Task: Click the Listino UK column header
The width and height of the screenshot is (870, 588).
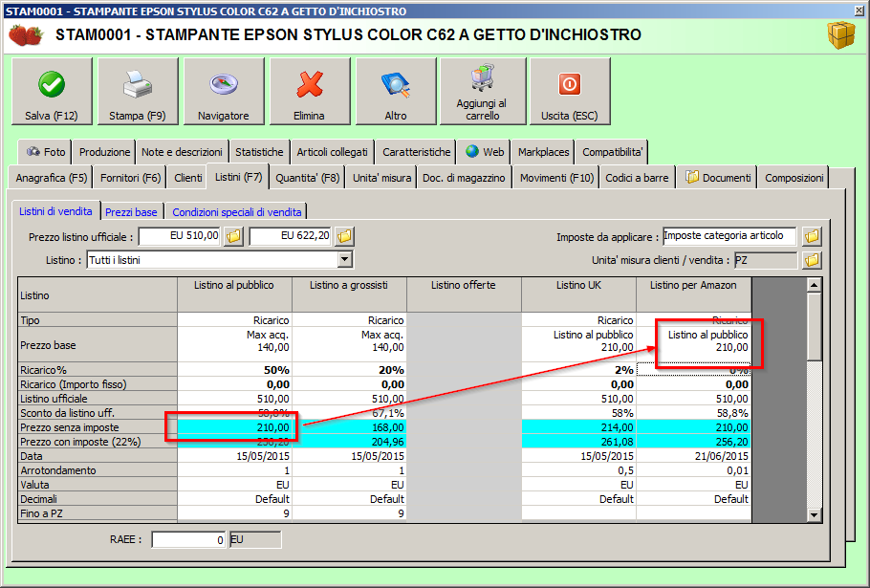Action: [x=578, y=295]
